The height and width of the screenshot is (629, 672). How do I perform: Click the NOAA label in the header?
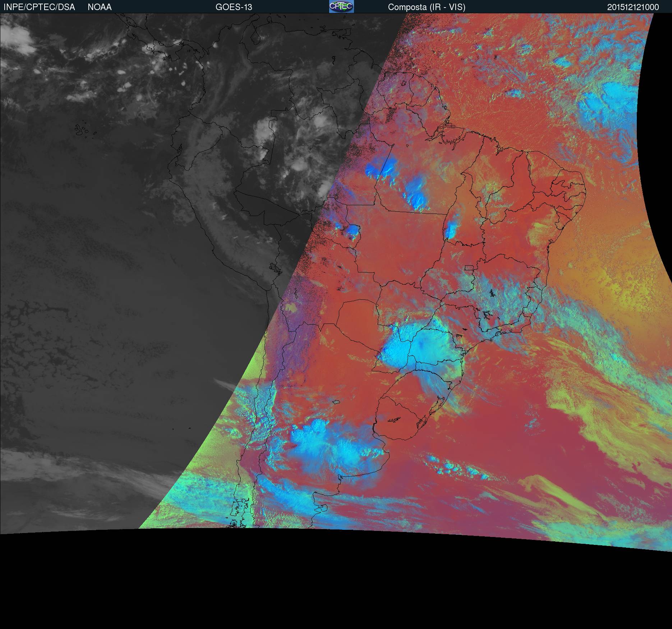[x=100, y=7]
